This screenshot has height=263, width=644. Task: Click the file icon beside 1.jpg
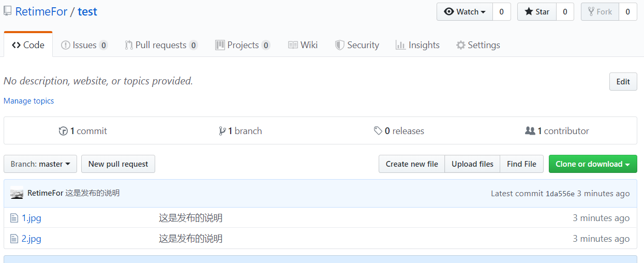(x=14, y=218)
